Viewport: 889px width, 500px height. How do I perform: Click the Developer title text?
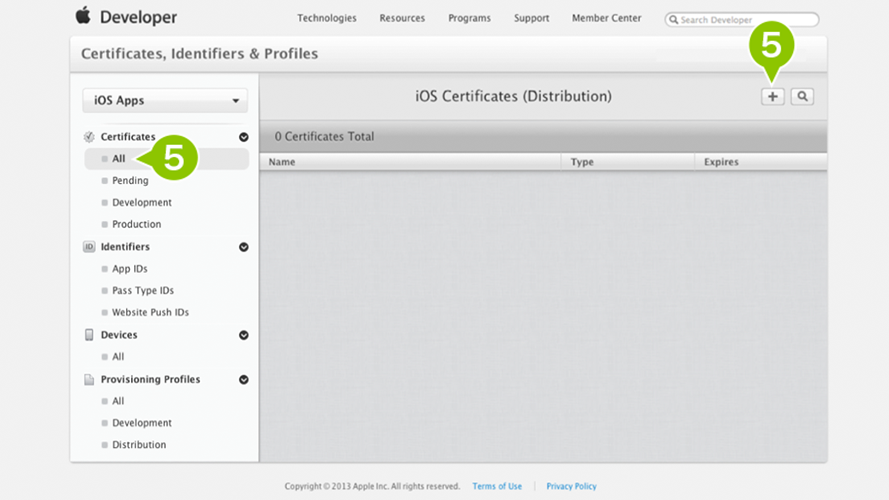138,17
